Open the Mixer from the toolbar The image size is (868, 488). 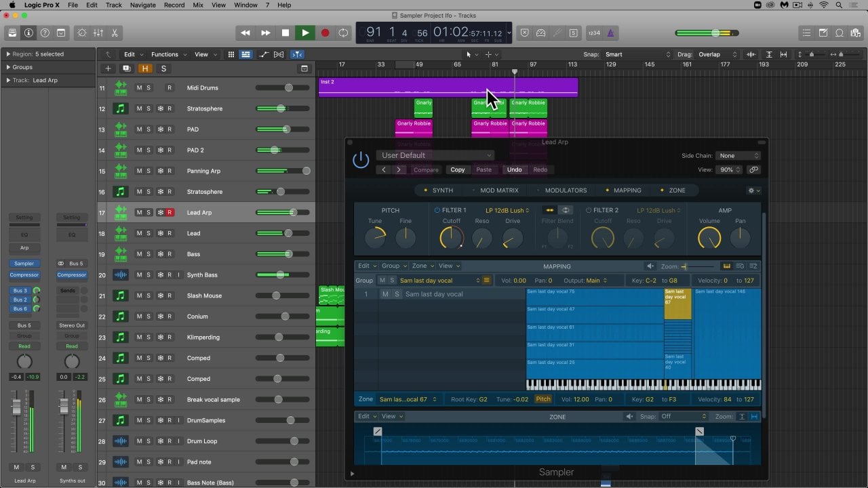98,33
